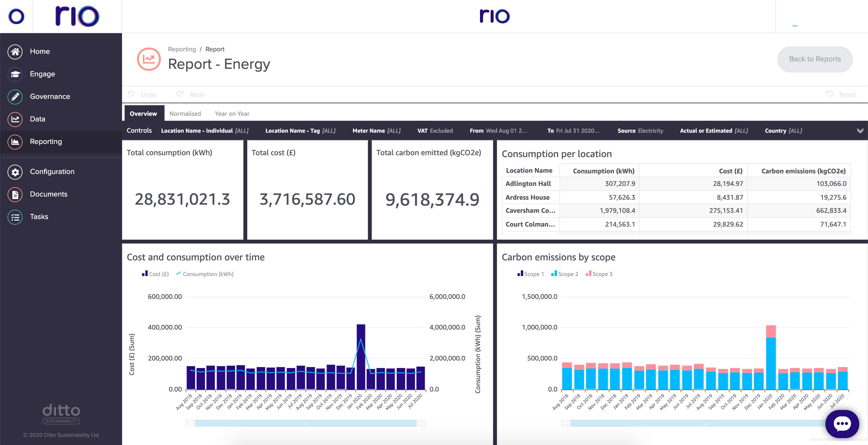Open Engage via graduation cap icon
The image size is (868, 445).
15,74
